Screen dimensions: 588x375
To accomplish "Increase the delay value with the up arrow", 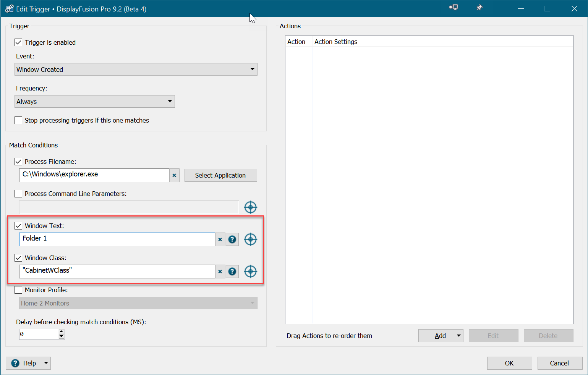I will pos(61,332).
